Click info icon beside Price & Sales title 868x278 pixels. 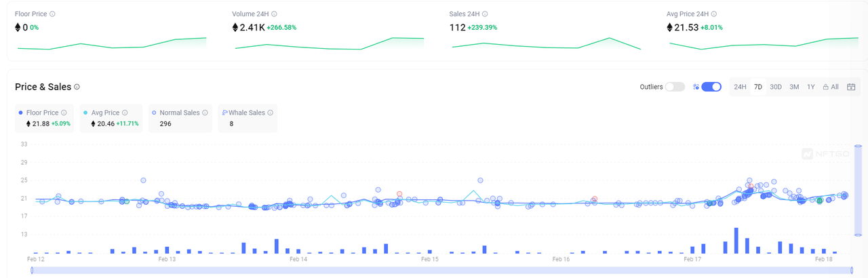(x=77, y=87)
